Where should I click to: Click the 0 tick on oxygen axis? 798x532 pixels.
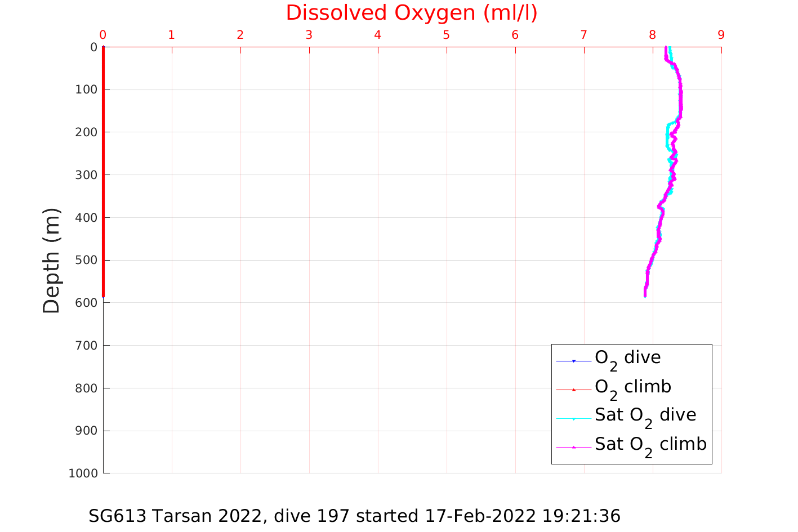tap(103, 35)
